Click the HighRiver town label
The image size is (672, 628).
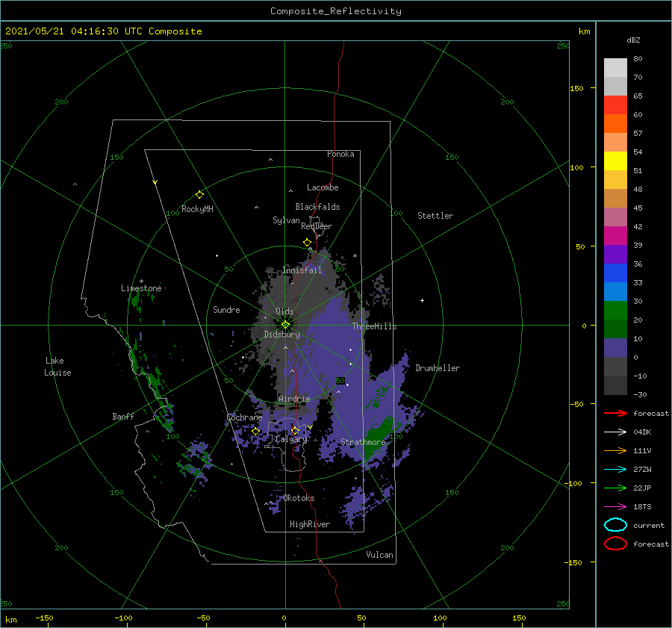tap(310, 524)
